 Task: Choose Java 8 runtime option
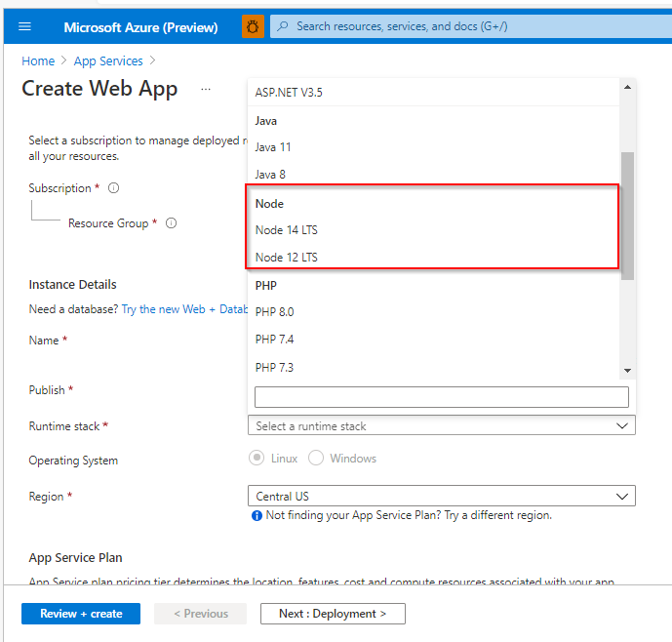(434, 174)
